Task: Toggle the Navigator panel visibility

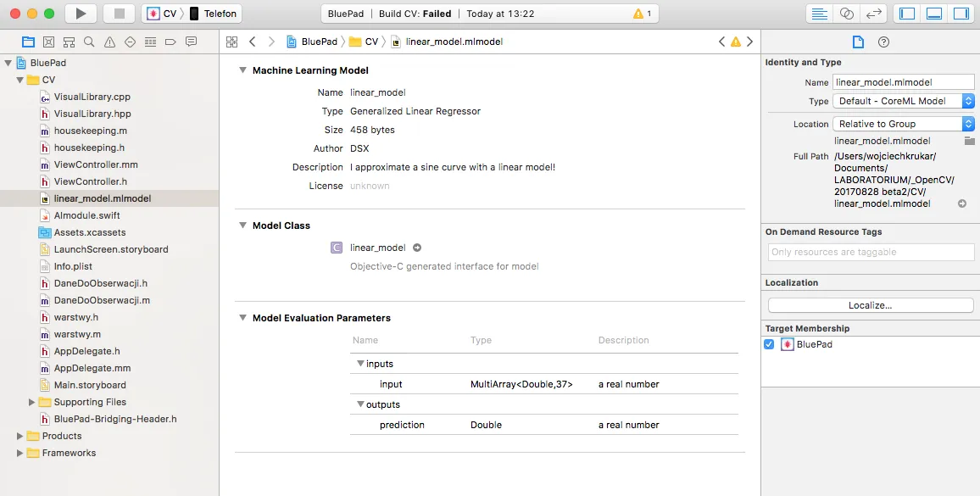Action: pyautogui.click(x=907, y=14)
